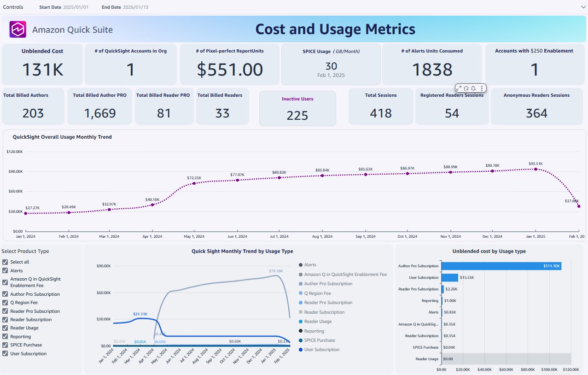
Task: Uncheck the Select all checkbox
Action: (5, 262)
